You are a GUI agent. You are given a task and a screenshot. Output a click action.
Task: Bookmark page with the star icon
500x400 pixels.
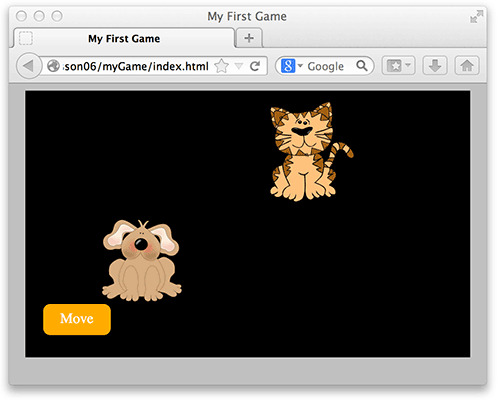click(221, 66)
